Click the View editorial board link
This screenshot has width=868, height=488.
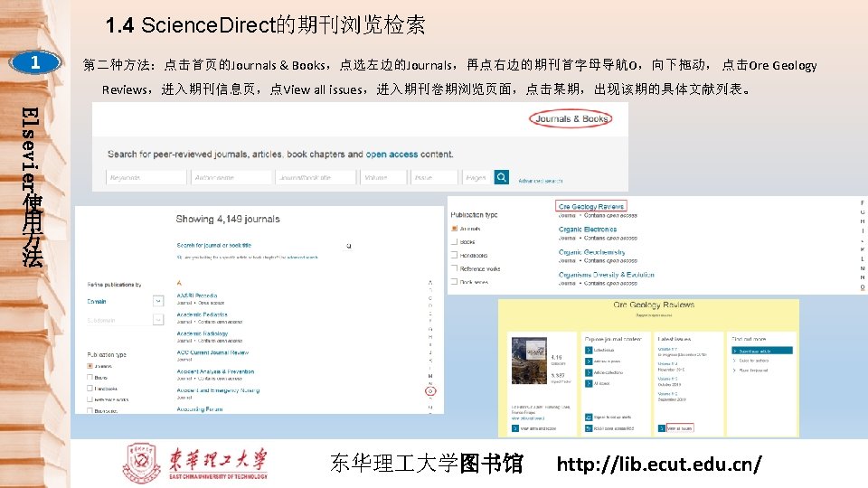click(x=527, y=418)
